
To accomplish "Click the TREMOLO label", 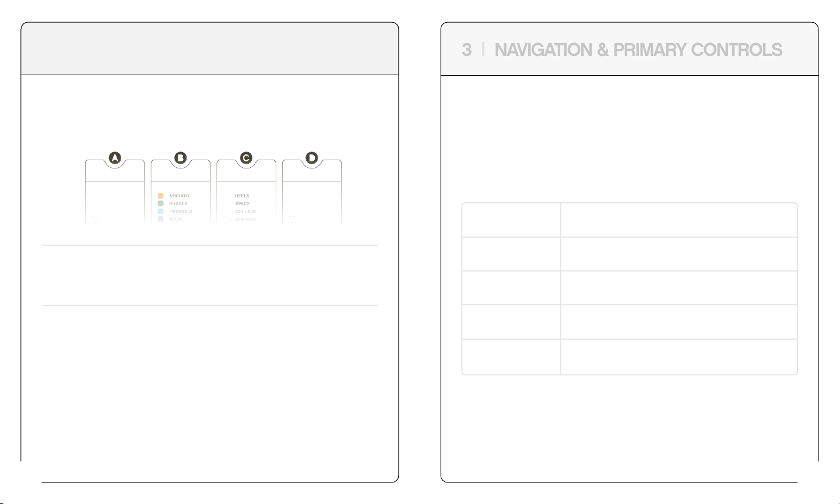I will 181,212.
